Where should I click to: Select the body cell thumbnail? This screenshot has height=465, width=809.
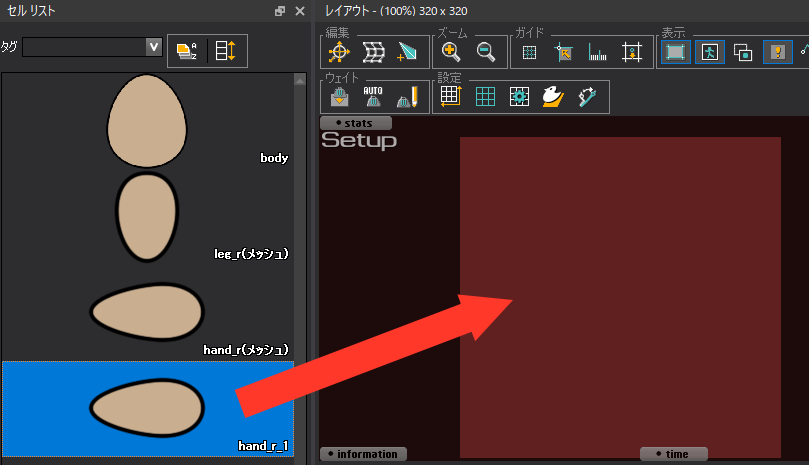coord(147,121)
